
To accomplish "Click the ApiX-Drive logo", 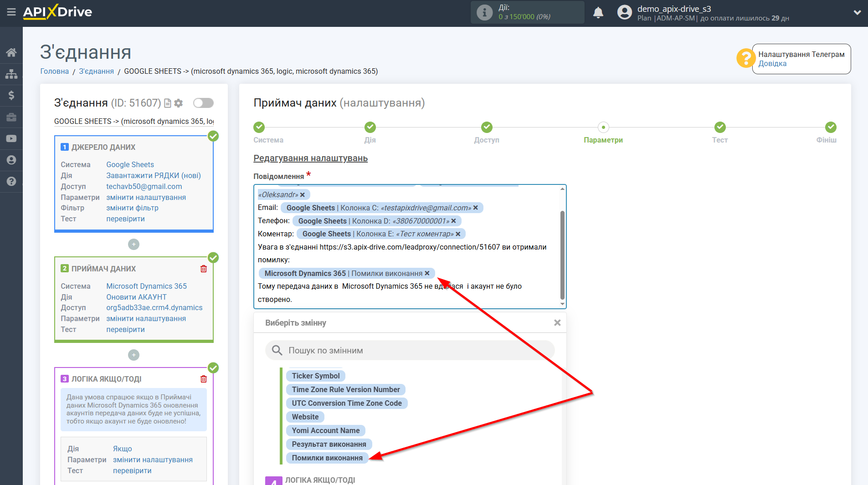I will [x=57, y=12].
